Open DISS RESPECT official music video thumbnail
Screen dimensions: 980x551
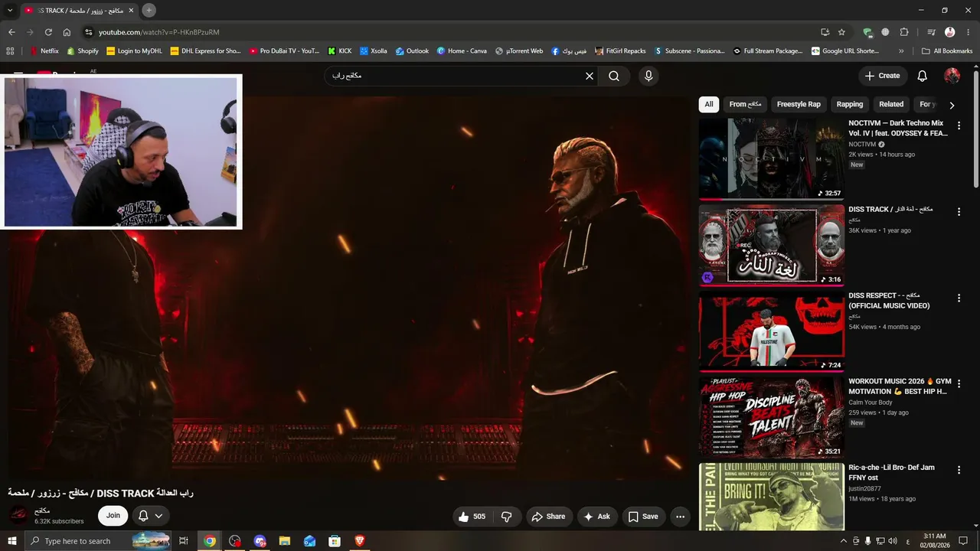(x=772, y=332)
